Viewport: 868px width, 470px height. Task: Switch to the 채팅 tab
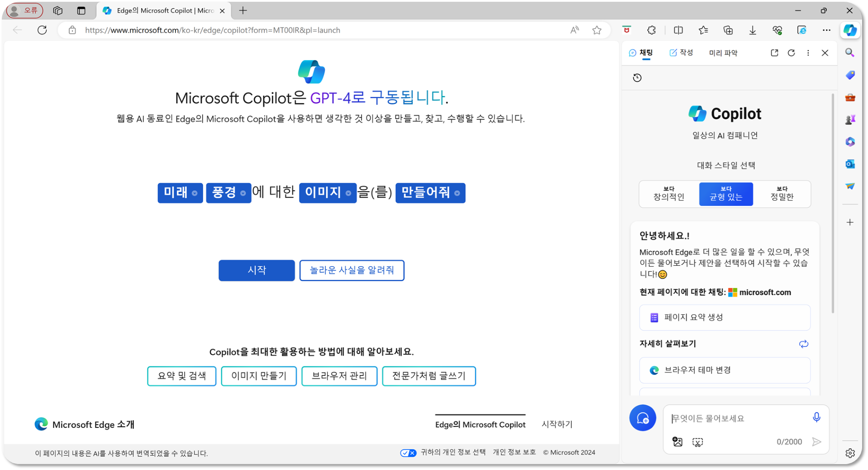[x=641, y=53]
